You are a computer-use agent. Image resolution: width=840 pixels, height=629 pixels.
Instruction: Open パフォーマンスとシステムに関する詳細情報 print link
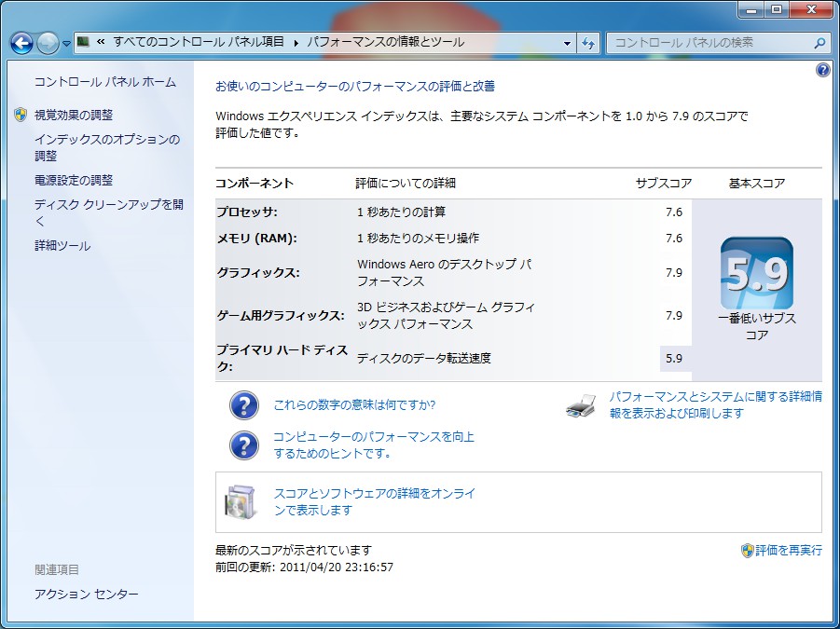716,404
